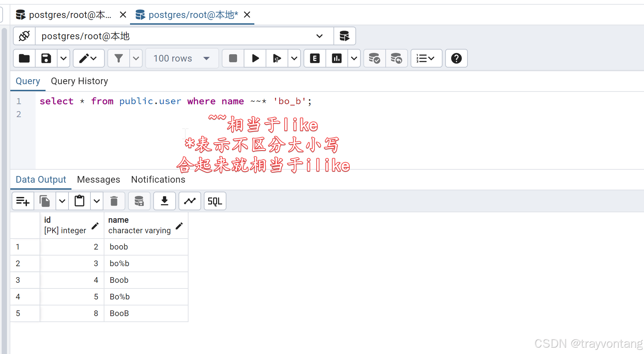Image resolution: width=644 pixels, height=354 pixels.
Task: Click the Paste clipboard icon
Action: [79, 201]
